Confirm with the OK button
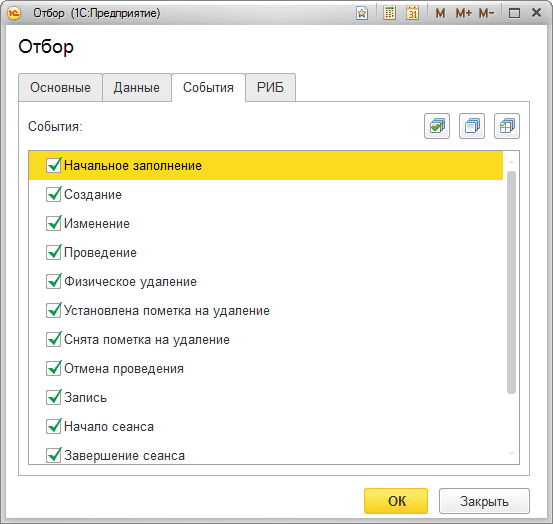 click(396, 501)
